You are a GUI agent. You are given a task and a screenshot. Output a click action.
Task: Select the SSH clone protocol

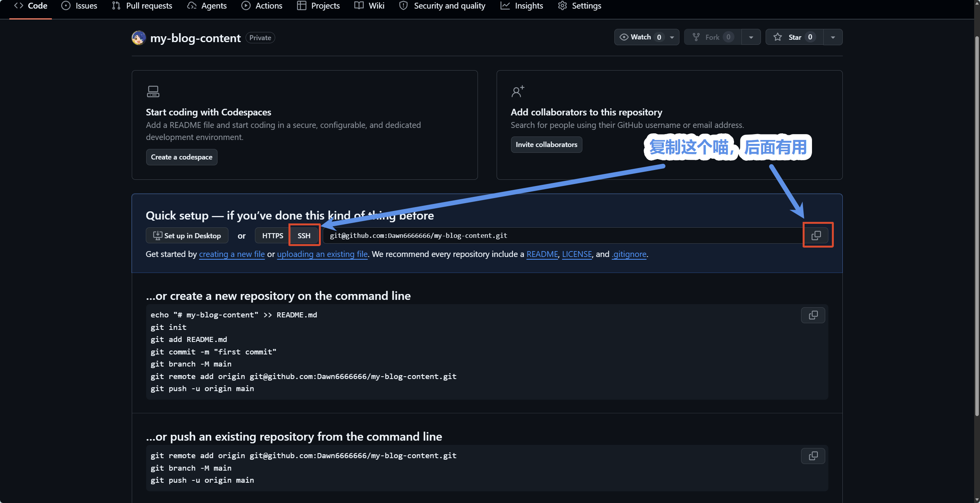[304, 236]
